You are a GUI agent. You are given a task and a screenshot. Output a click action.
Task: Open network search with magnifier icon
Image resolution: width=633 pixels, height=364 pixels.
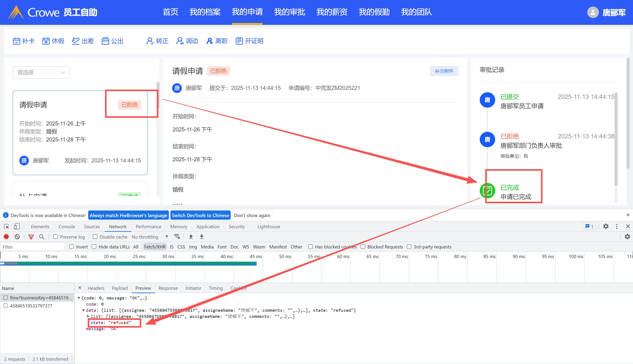(42, 237)
